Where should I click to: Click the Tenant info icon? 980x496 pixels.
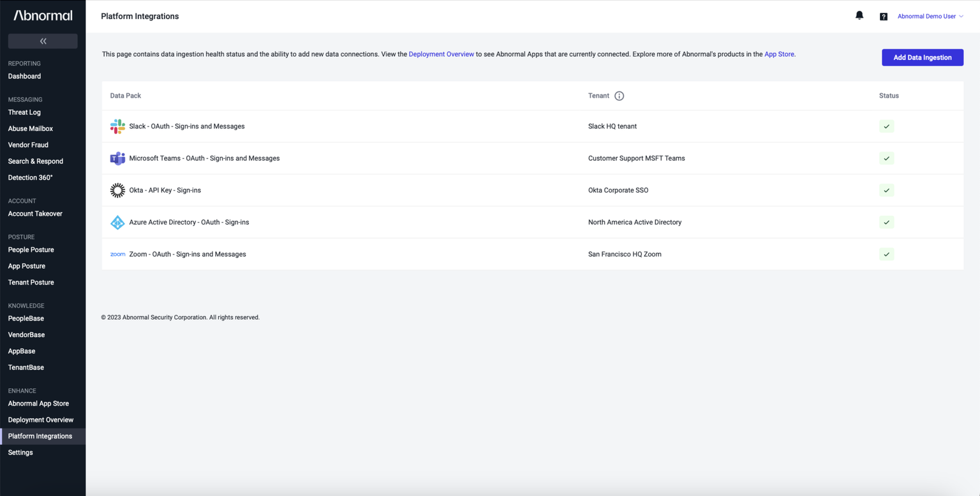pyautogui.click(x=619, y=96)
